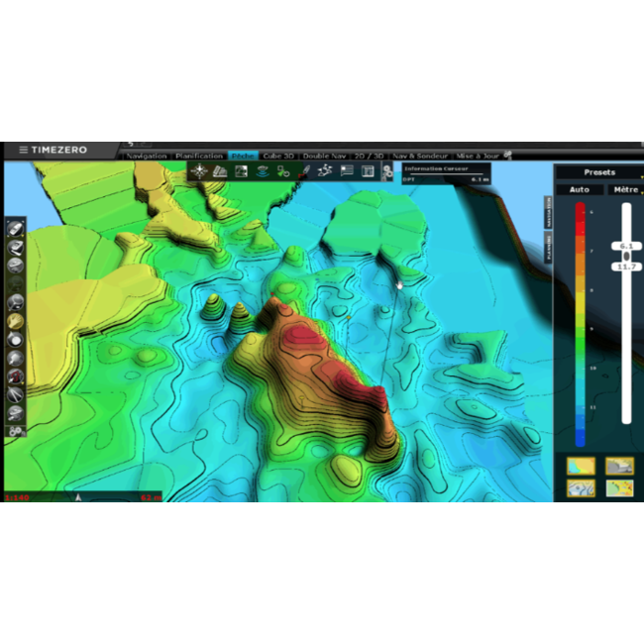Image resolution: width=644 pixels, height=644 pixels.
Task: Open the Mise à Jour tab
Action: pos(478,157)
